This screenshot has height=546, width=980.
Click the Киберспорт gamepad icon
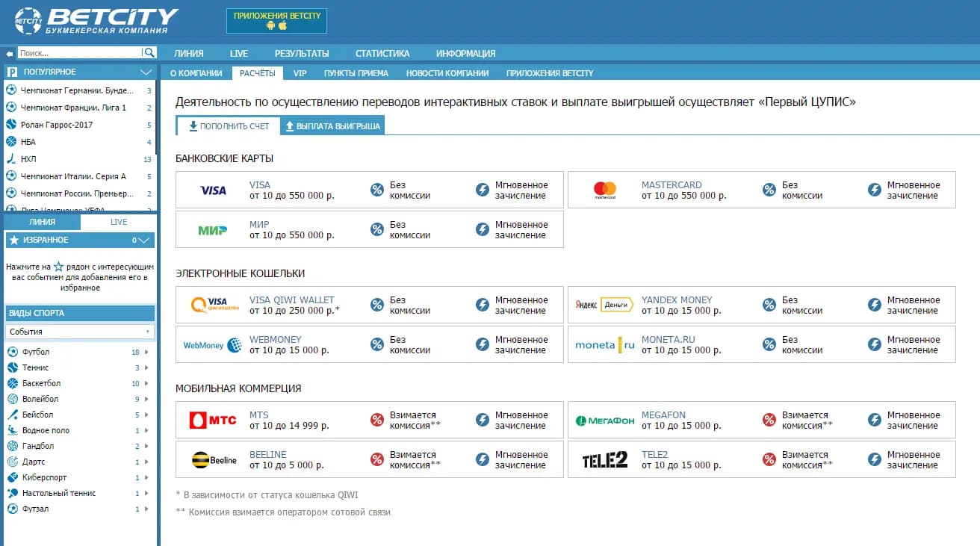tap(12, 477)
